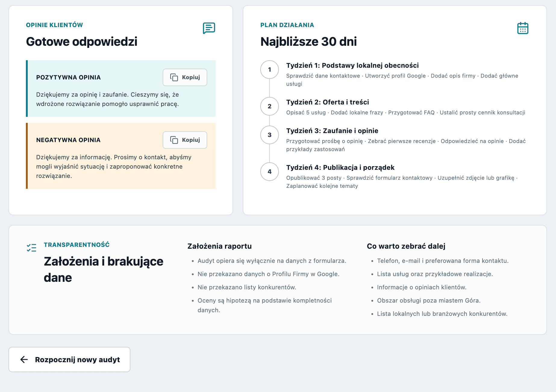Click heading Tydzień 2: Oferta i treści
The image size is (556, 392).
(327, 102)
